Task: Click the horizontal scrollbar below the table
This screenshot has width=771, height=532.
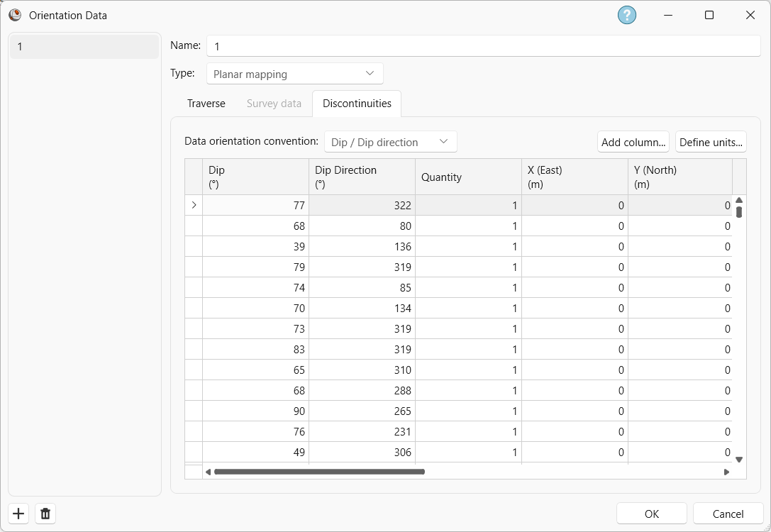Action: click(x=318, y=471)
